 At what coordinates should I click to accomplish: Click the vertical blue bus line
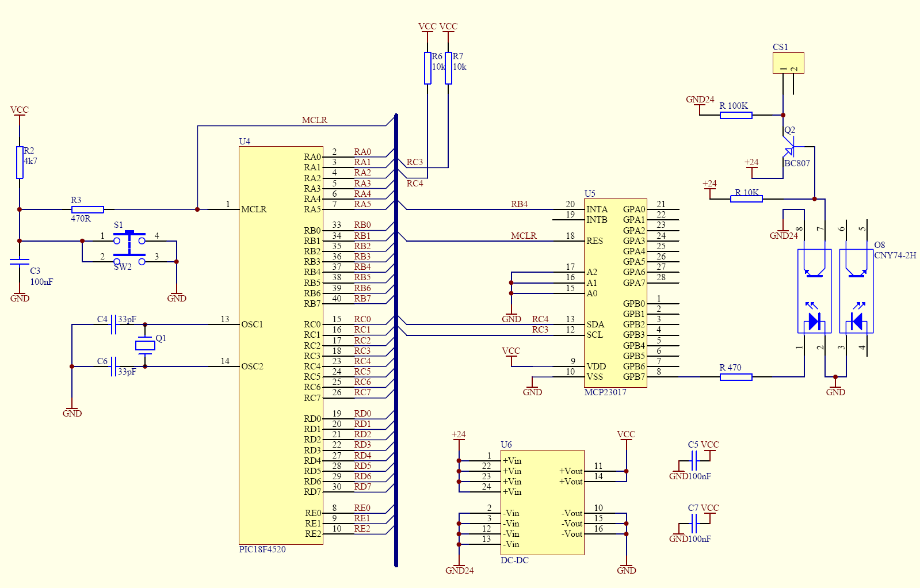click(396, 340)
